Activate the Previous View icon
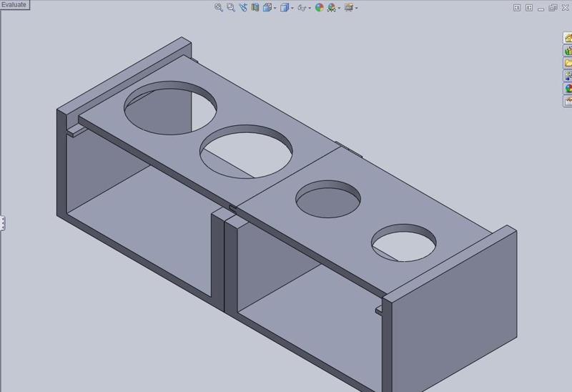 (x=243, y=7)
